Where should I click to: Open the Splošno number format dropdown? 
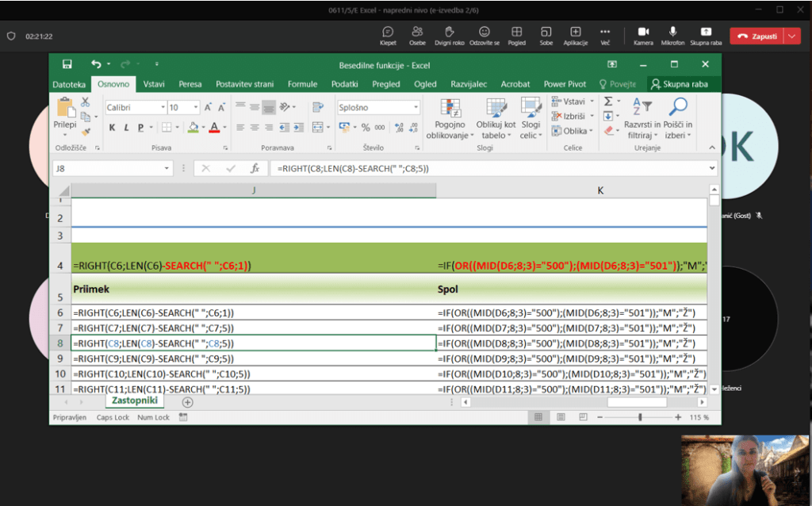[416, 107]
